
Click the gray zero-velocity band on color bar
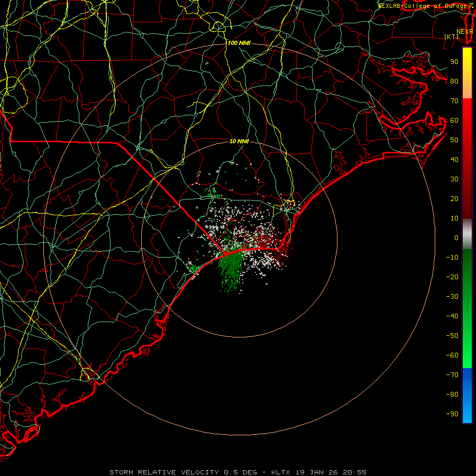467,234
